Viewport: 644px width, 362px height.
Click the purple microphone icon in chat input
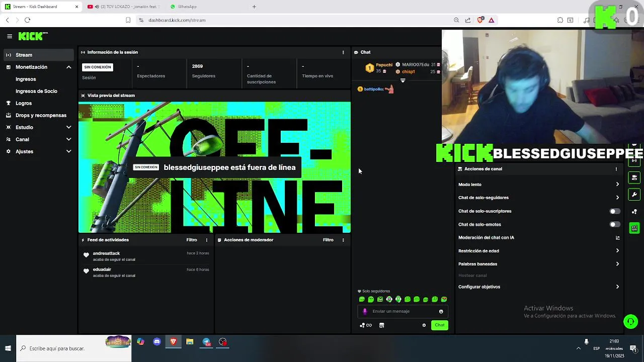[x=365, y=311]
